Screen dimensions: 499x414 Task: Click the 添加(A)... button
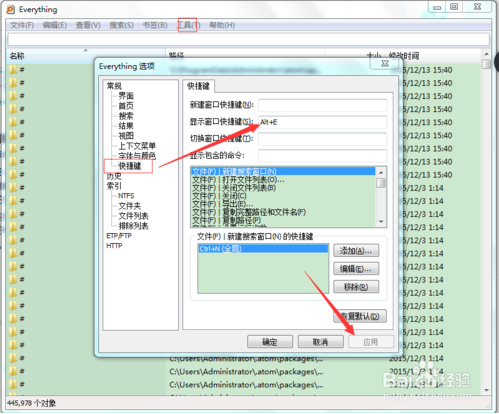click(356, 251)
